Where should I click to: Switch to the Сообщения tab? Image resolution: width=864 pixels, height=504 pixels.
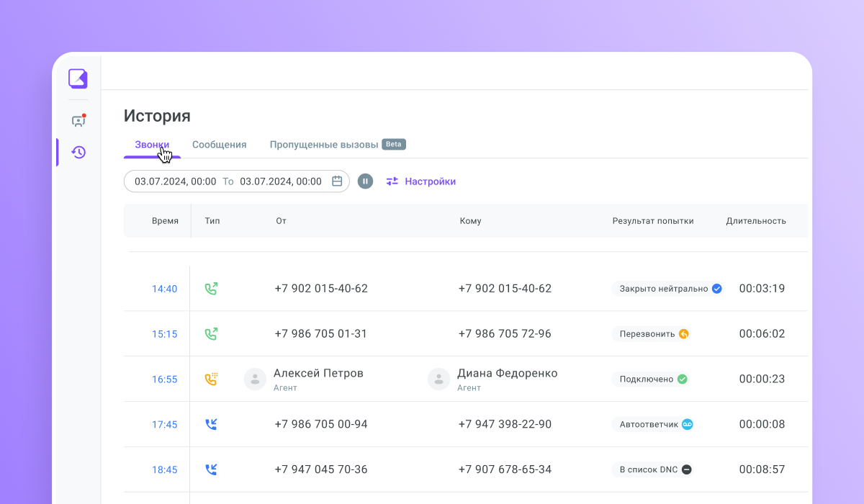click(219, 144)
